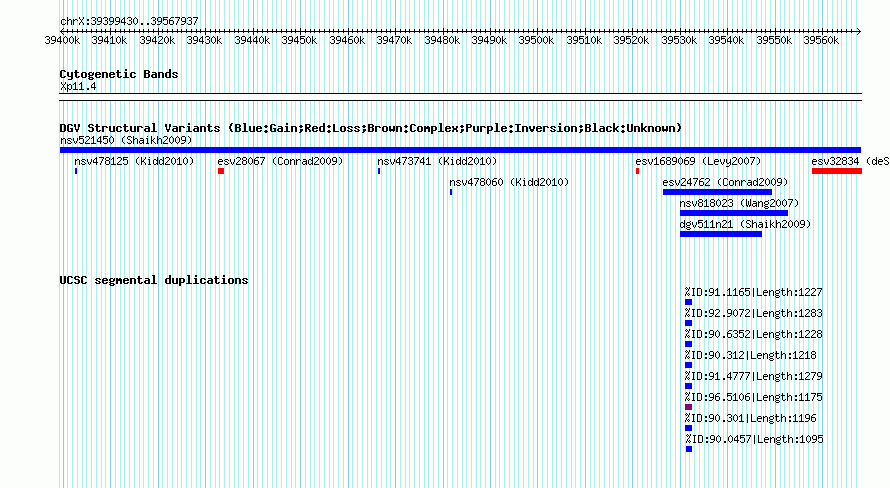
Task: Click the UCSC segmental duplications track title
Action: (154, 280)
